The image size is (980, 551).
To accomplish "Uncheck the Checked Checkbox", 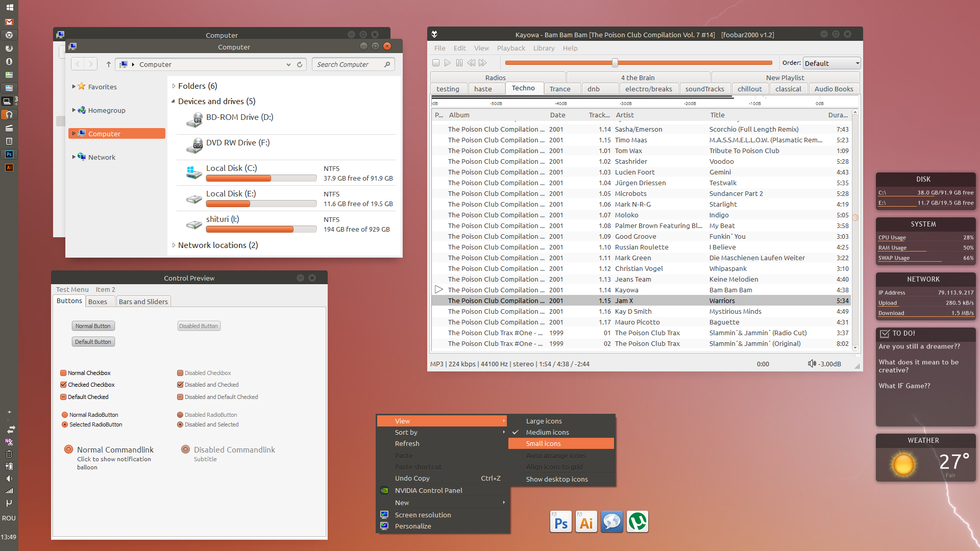I will tap(63, 385).
